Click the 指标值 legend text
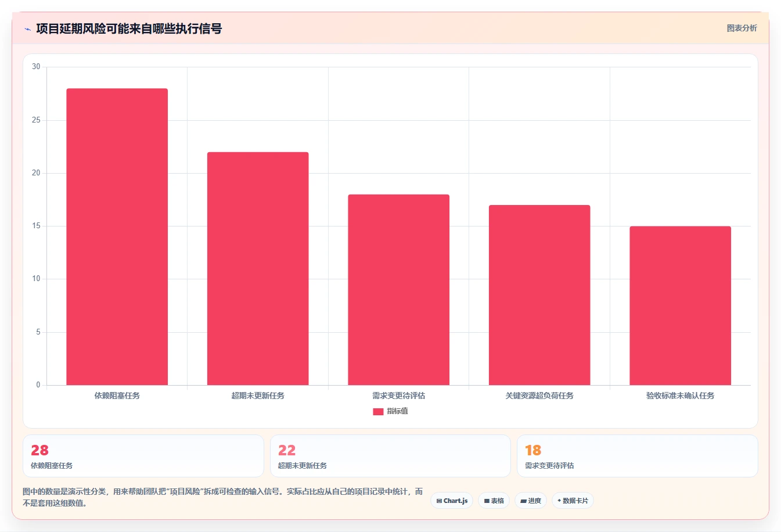 pos(398,411)
